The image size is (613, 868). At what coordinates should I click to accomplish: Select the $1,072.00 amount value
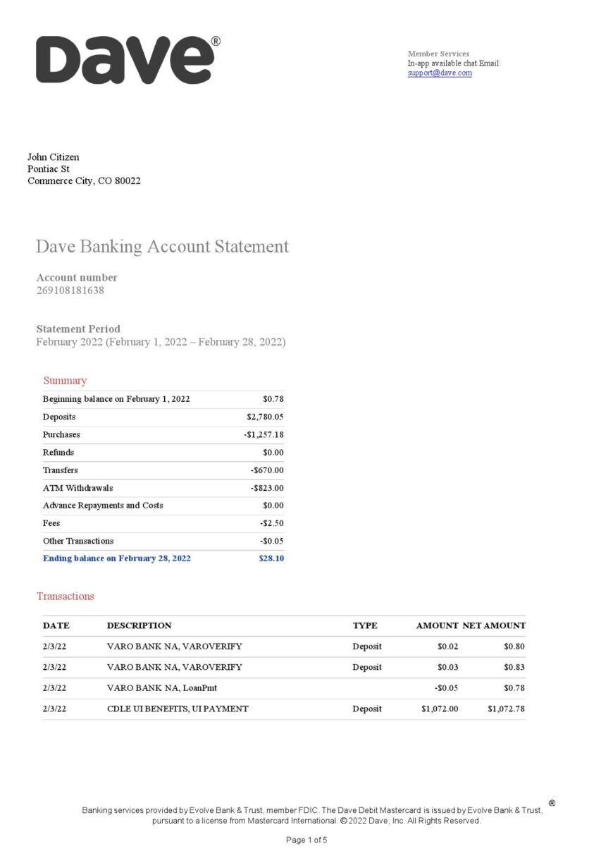coord(440,708)
